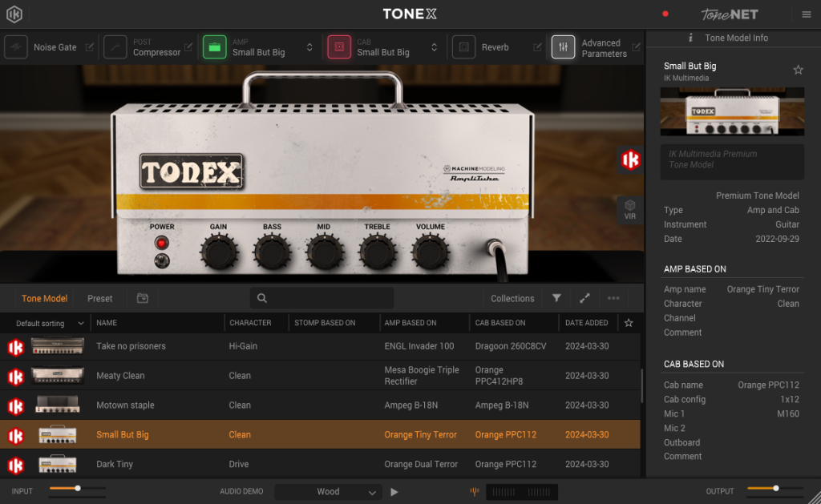Toggle the green AMP enable button
Viewport: 821px width, 504px height.
point(215,47)
